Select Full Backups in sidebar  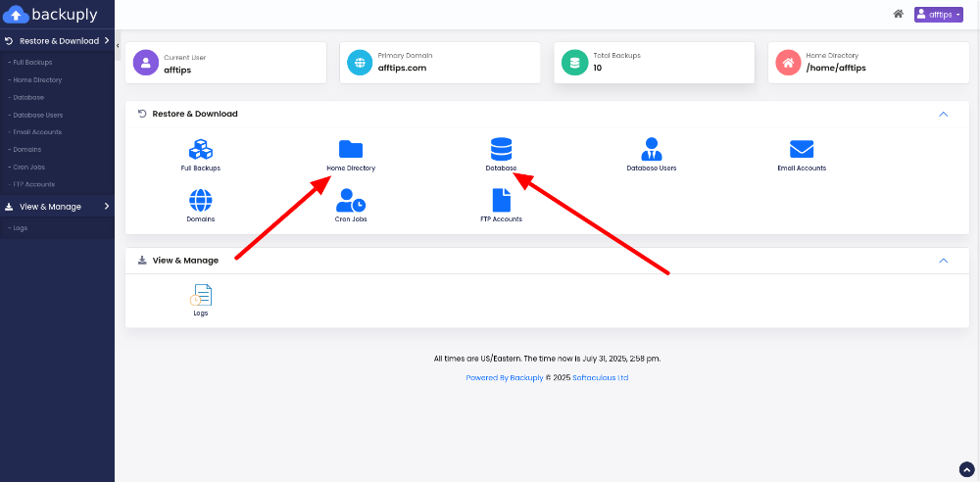click(30, 63)
